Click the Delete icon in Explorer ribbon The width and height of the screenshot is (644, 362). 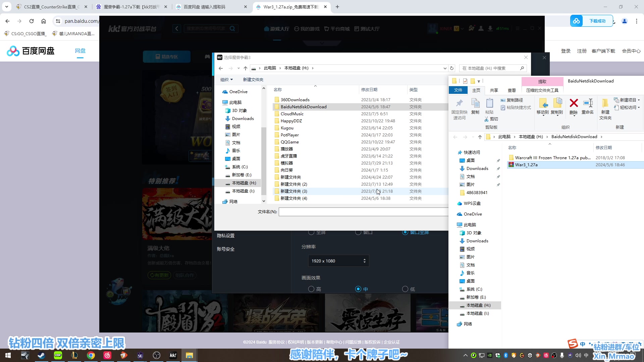574,106
